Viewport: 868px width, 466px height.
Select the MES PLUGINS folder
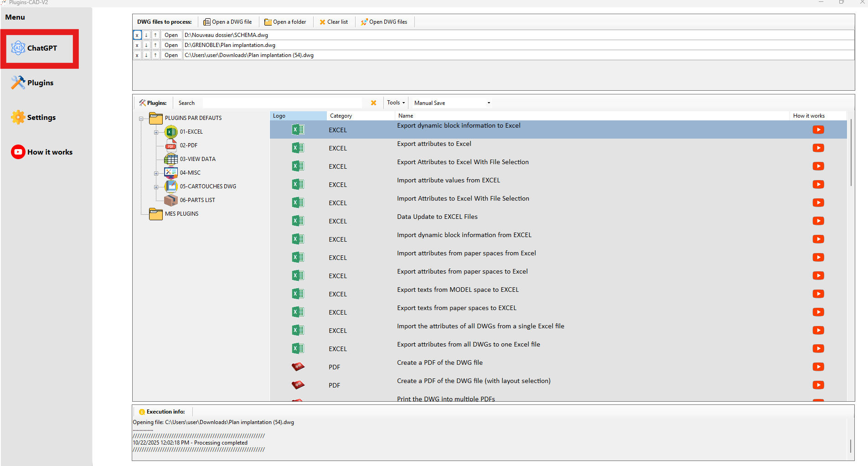pos(181,214)
